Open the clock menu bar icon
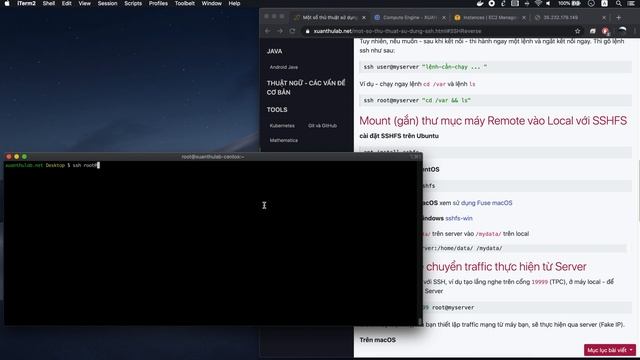 pos(591,4)
